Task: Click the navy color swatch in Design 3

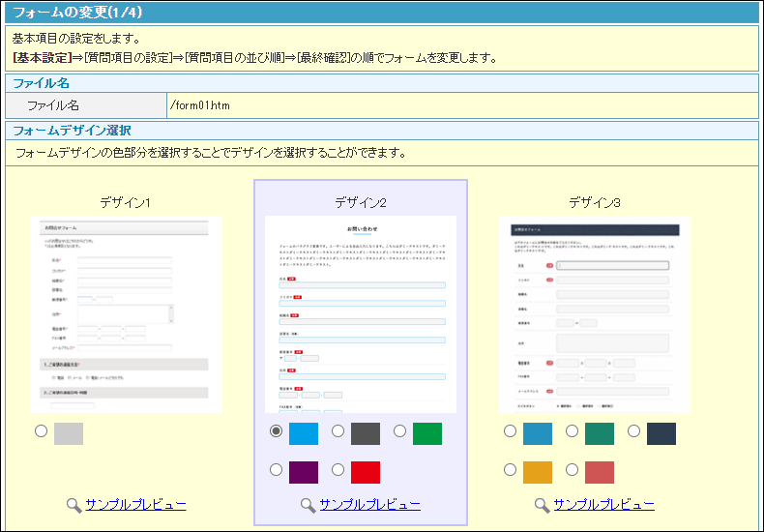Action: (661, 433)
